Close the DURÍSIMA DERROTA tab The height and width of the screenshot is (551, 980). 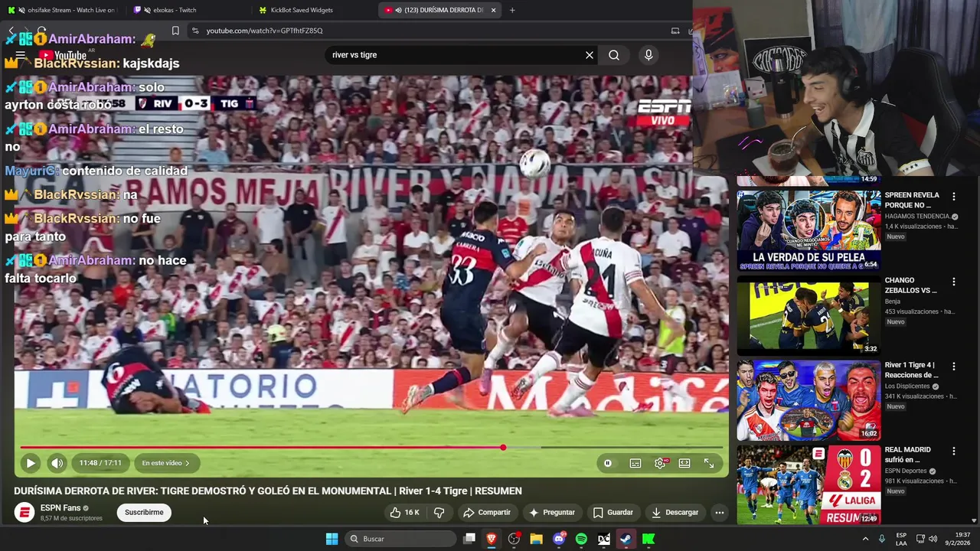493,10
